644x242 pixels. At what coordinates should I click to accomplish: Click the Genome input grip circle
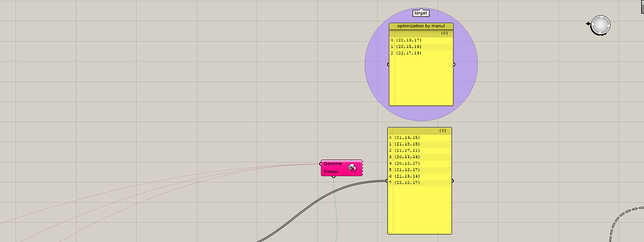pyautogui.click(x=320, y=164)
